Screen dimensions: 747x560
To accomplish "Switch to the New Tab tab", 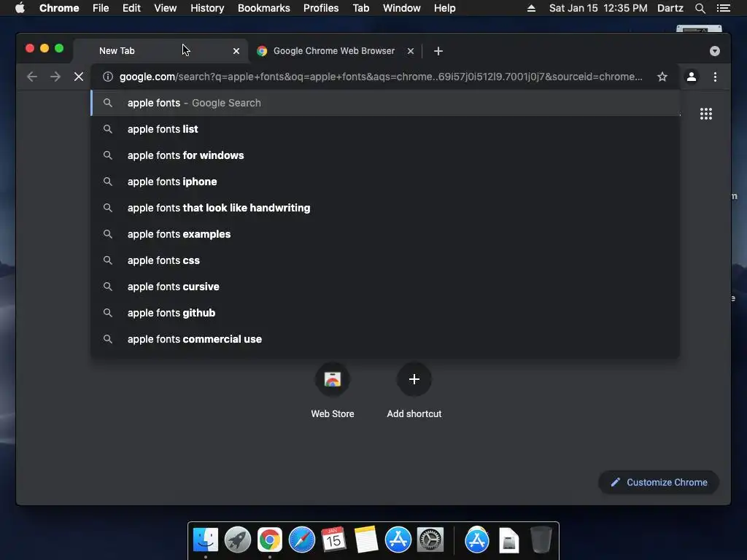I will (160, 51).
